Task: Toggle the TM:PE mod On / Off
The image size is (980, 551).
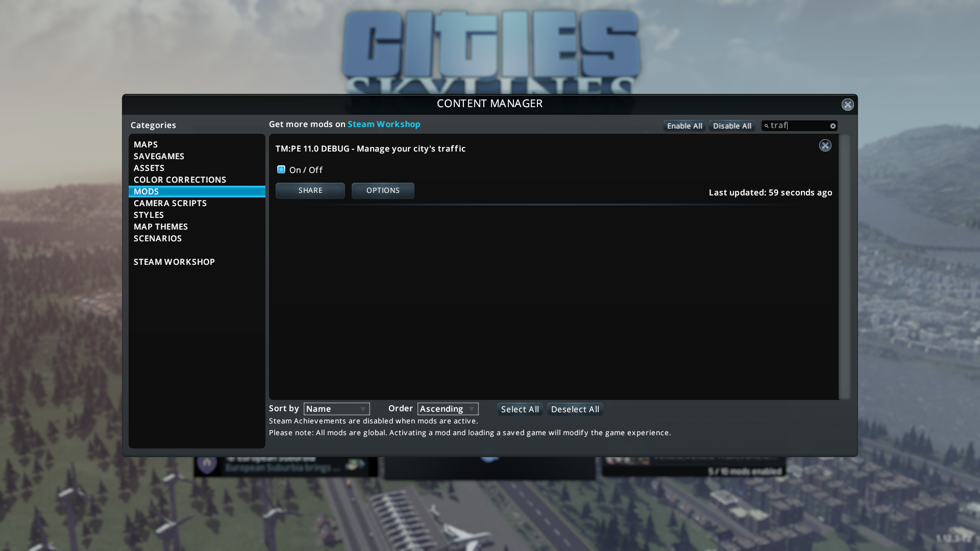Action: point(281,169)
